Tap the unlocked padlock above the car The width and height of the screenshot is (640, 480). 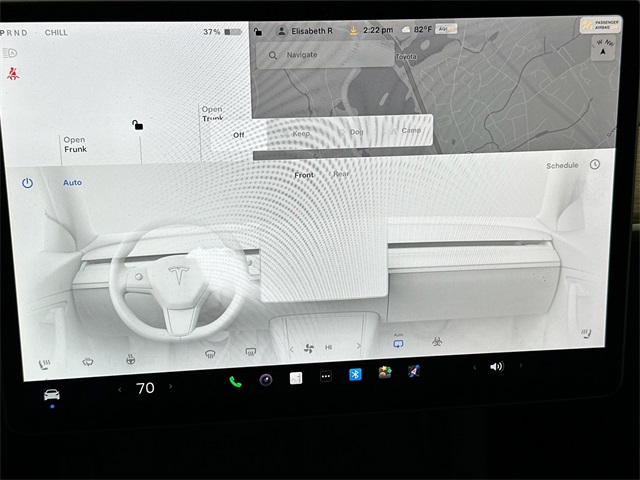pyautogui.click(x=138, y=124)
